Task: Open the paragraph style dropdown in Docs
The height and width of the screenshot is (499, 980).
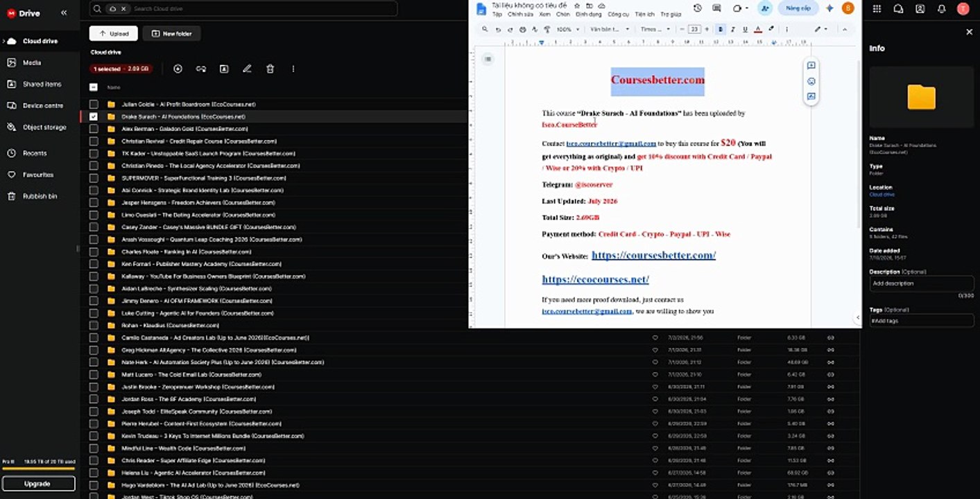Action: 610,29
